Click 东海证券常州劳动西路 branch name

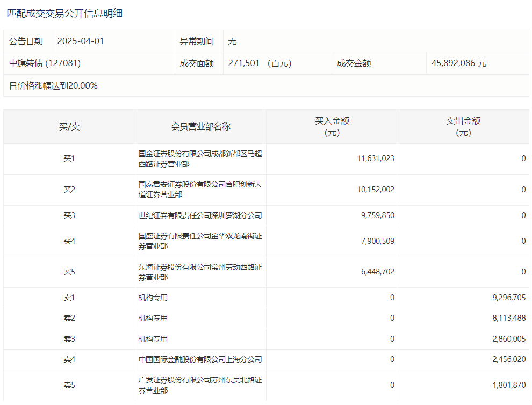pyautogui.click(x=200, y=272)
